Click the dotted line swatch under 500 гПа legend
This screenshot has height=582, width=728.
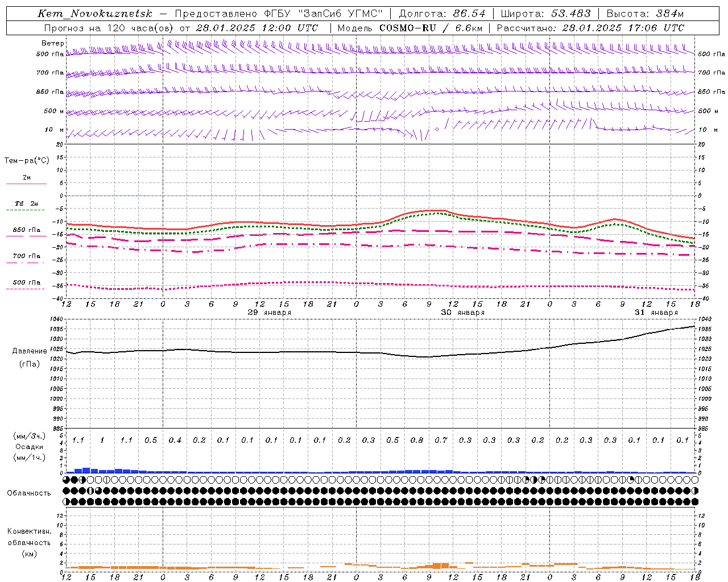pos(26,289)
